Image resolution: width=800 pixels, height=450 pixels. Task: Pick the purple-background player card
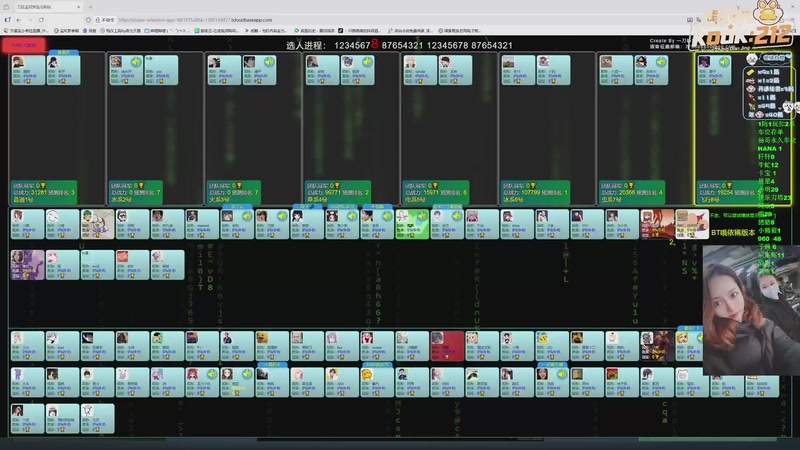coord(28,265)
